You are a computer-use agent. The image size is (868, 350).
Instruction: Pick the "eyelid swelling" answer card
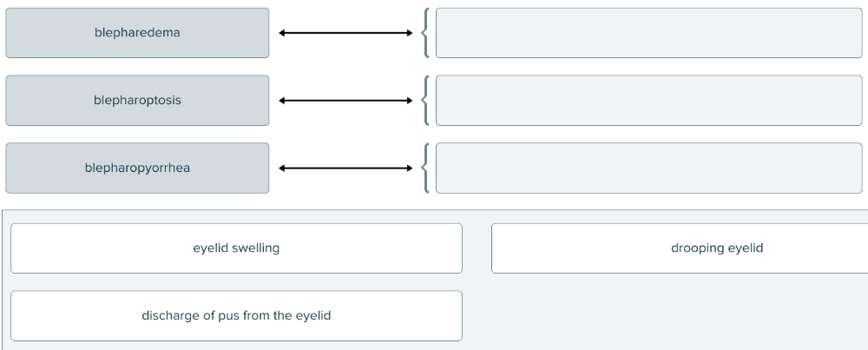(236, 248)
